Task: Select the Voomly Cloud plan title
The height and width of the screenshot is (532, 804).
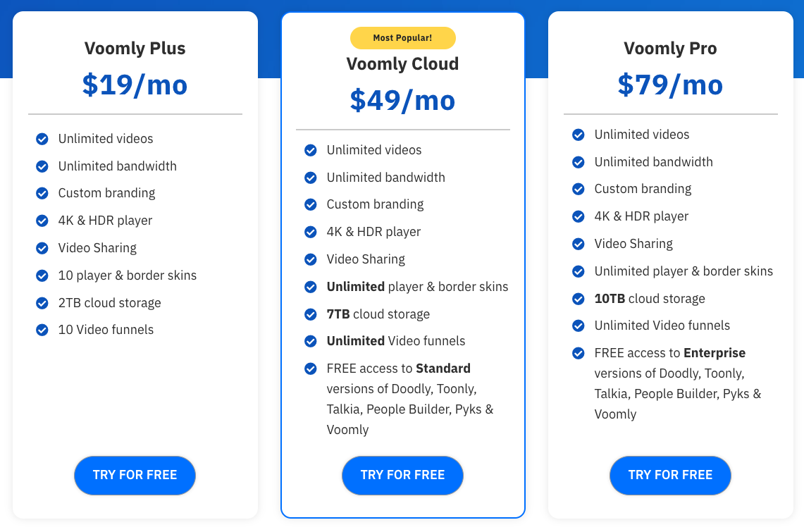Action: pyautogui.click(x=402, y=63)
